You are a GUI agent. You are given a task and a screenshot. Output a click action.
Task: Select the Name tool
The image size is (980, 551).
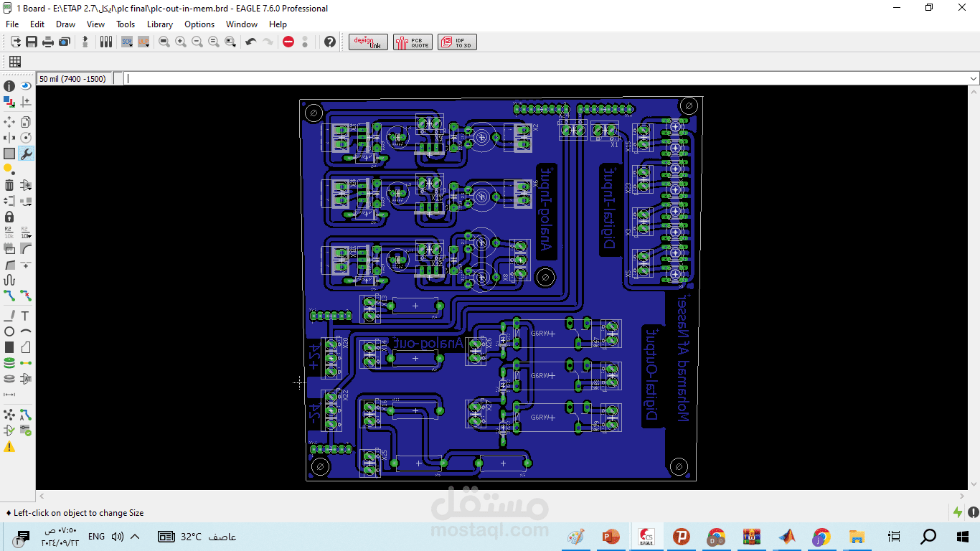pos(9,232)
